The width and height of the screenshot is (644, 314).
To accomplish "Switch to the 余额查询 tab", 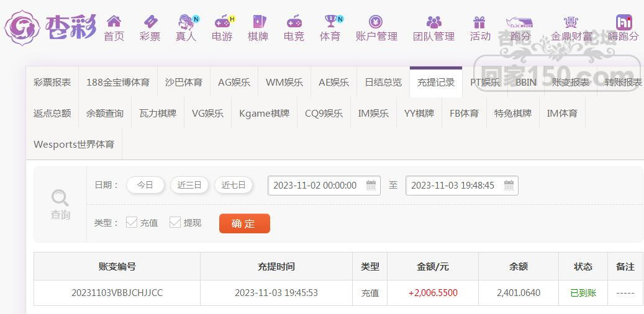I will [x=104, y=113].
